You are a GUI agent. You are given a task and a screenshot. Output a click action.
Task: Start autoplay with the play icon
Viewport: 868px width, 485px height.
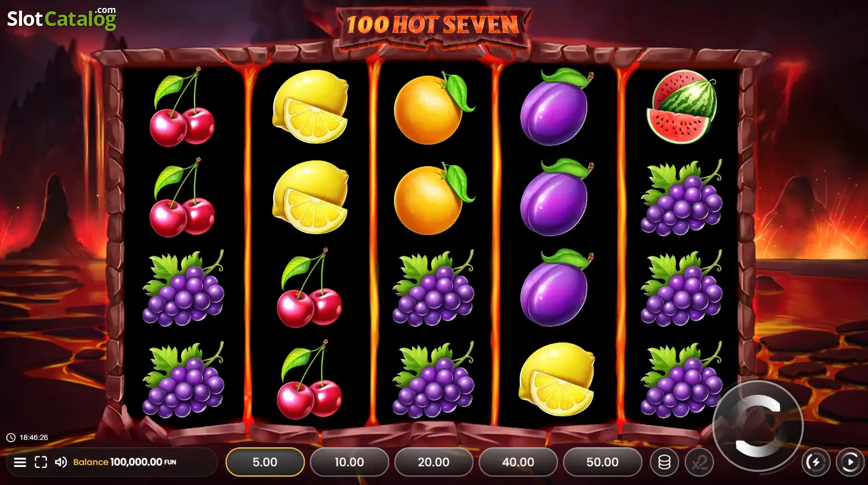[x=849, y=462]
